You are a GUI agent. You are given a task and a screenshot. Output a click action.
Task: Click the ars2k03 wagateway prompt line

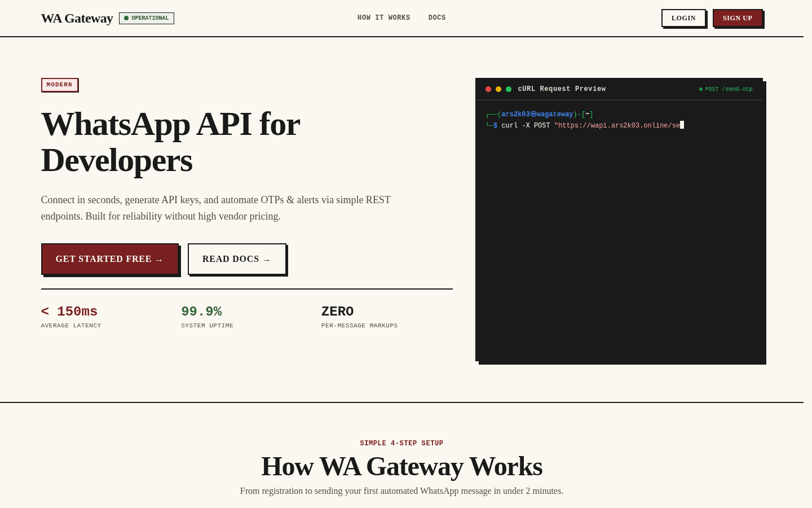click(x=540, y=115)
